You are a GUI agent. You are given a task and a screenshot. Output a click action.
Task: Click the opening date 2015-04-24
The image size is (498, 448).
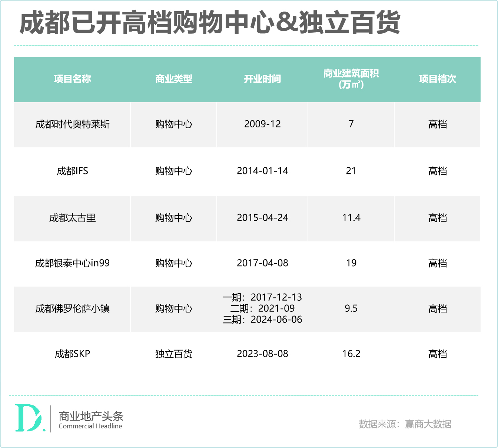tap(262, 217)
